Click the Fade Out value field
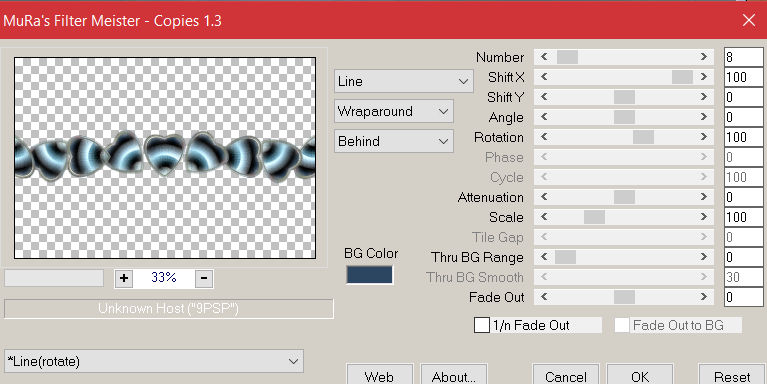Image resolution: width=767 pixels, height=384 pixels. pyautogui.click(x=744, y=297)
